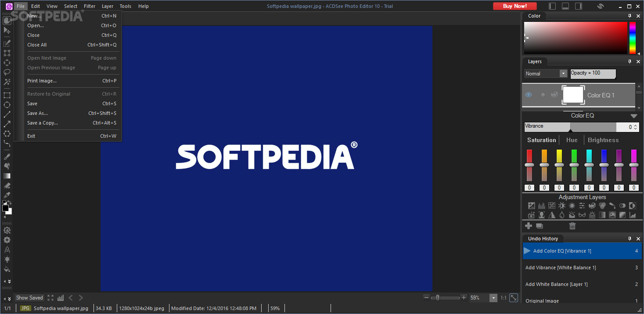Add a Levels adjustment layer
Image resolution: width=644 pixels, height=314 pixels.
point(542,206)
